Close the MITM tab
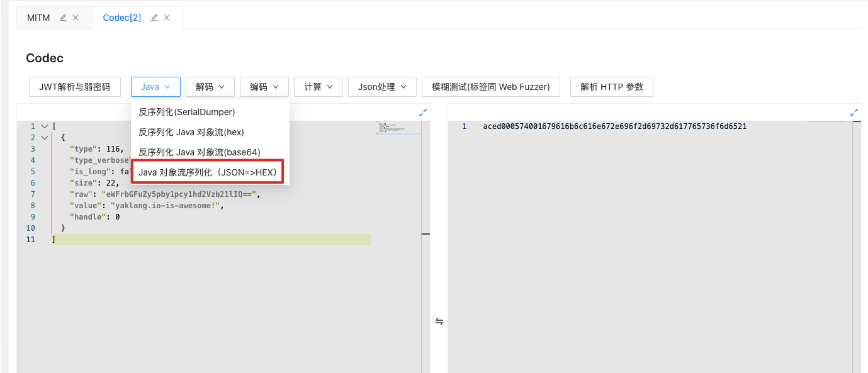Screen dimensions: 868x373 tap(76, 18)
